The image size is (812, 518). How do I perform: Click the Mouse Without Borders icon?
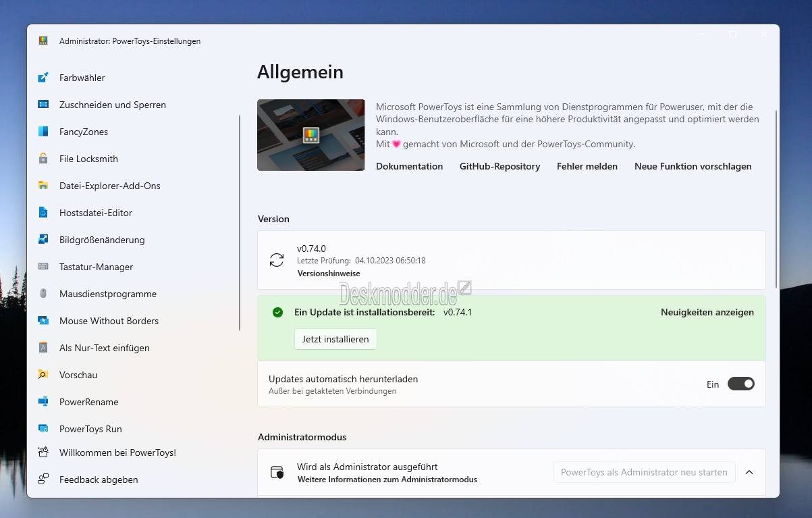pos(43,321)
